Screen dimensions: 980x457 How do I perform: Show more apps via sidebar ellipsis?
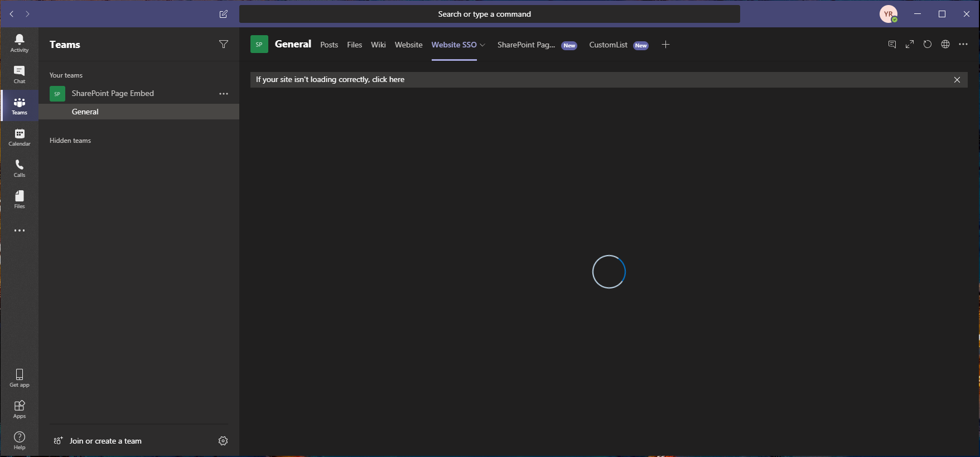tap(20, 230)
